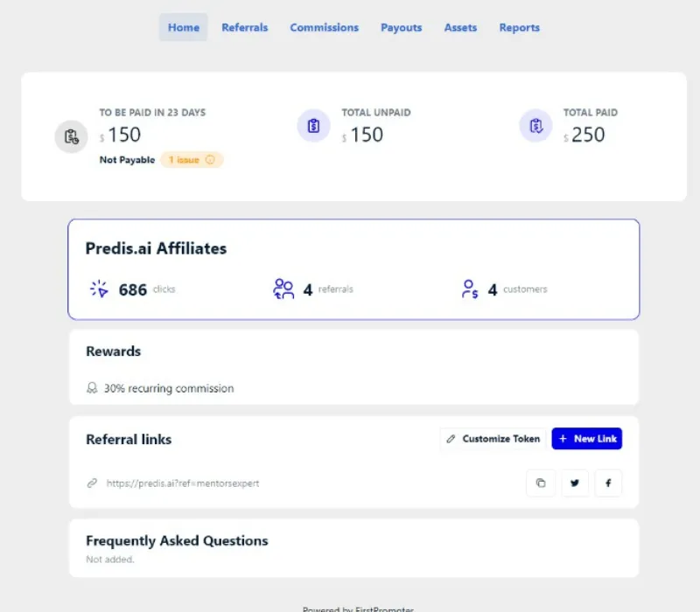This screenshot has height=612, width=700.
Task: Click the clicks cursor icon
Action: tap(99, 289)
